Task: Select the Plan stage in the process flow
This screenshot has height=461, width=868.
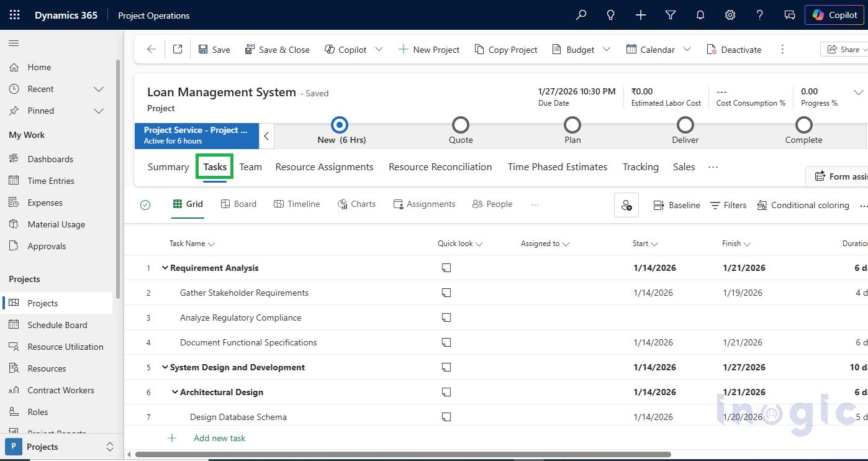Action: coord(572,124)
